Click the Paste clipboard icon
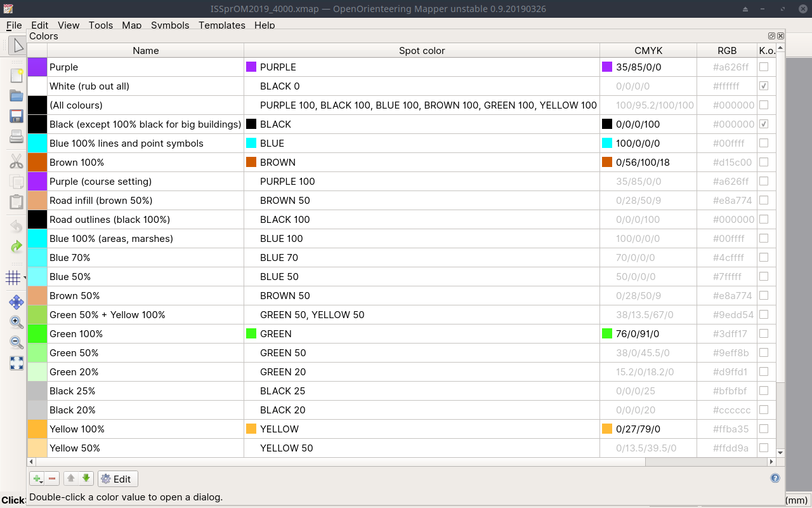 click(16, 202)
